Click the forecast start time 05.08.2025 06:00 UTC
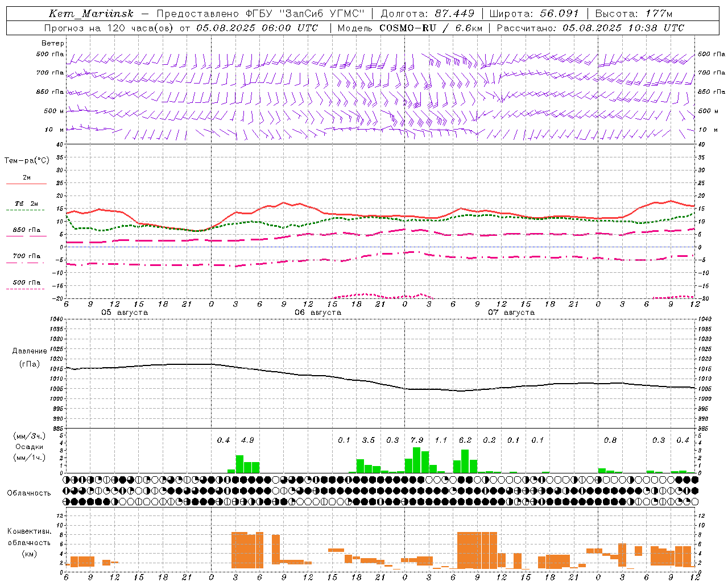Viewport: 728px width, 582px height. pos(257,28)
